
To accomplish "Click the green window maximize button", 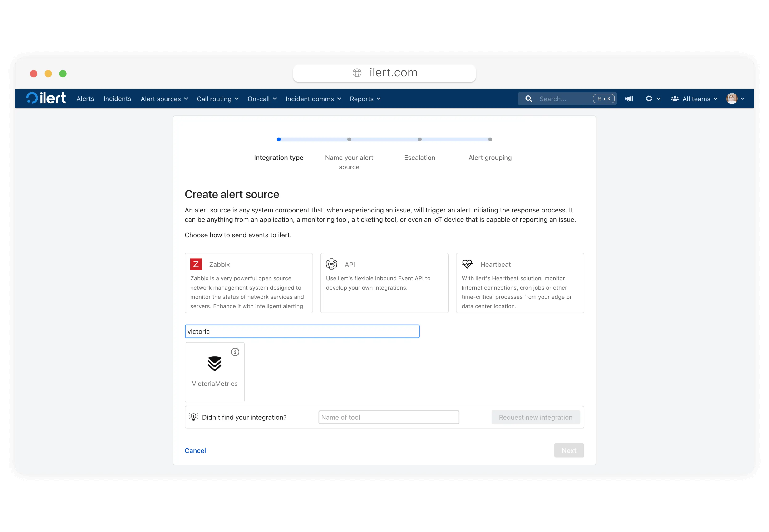I will 63,73.
